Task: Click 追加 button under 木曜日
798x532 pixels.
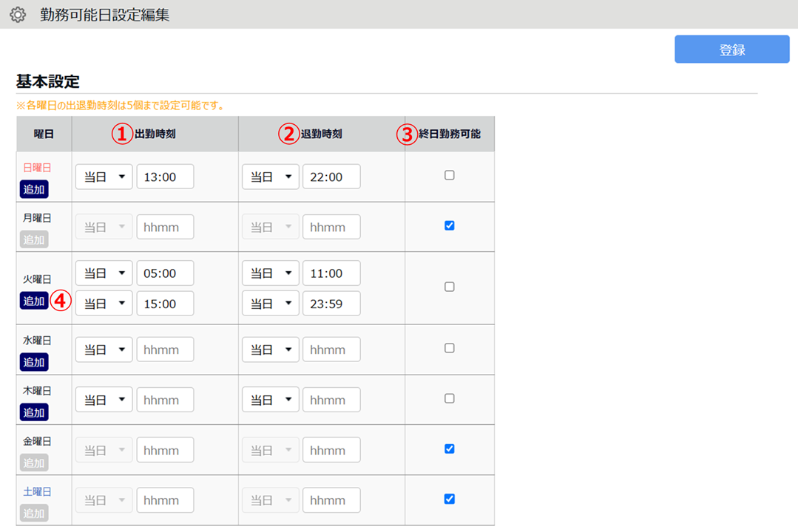Action: 34,412
